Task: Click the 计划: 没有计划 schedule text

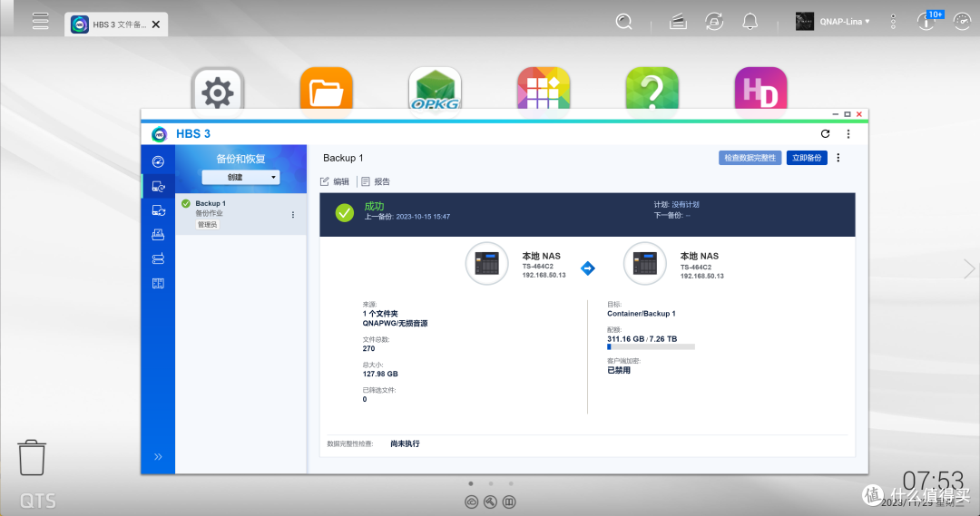Action: coord(676,204)
